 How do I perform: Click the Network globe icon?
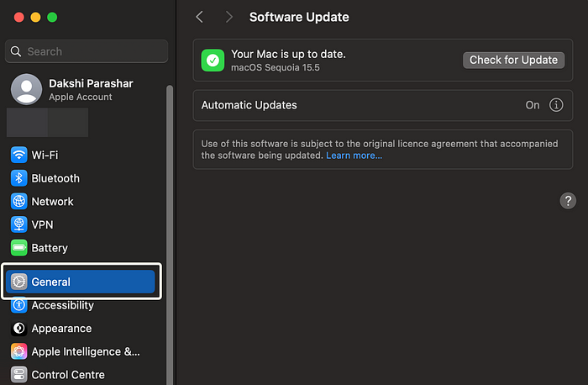click(18, 201)
